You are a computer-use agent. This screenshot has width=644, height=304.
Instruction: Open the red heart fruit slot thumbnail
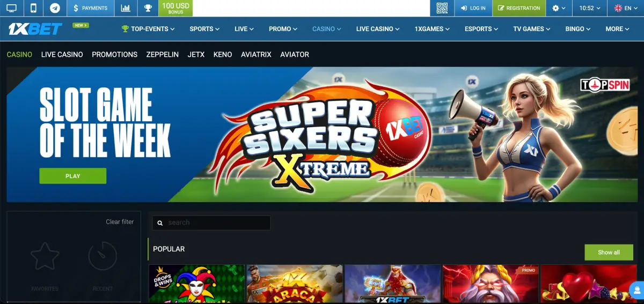point(588,284)
